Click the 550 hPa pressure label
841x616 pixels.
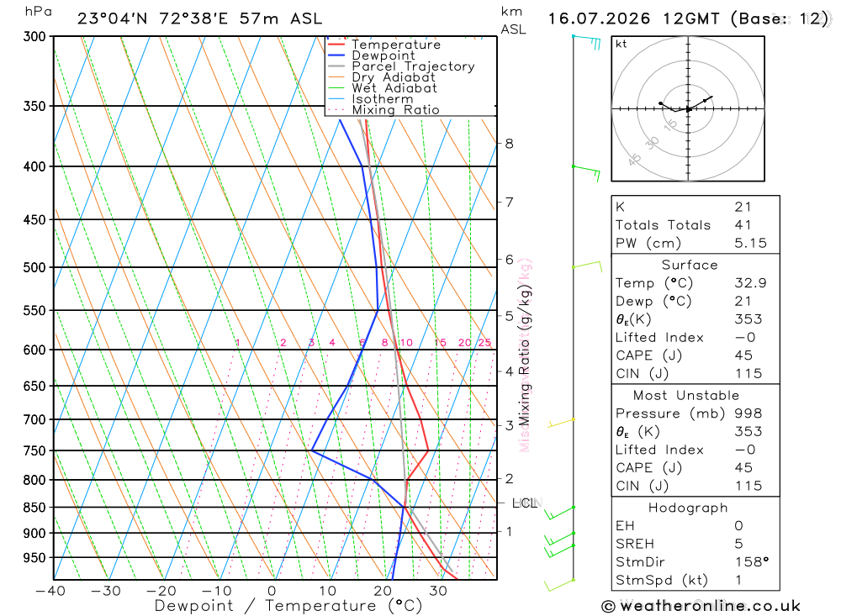tap(34, 310)
